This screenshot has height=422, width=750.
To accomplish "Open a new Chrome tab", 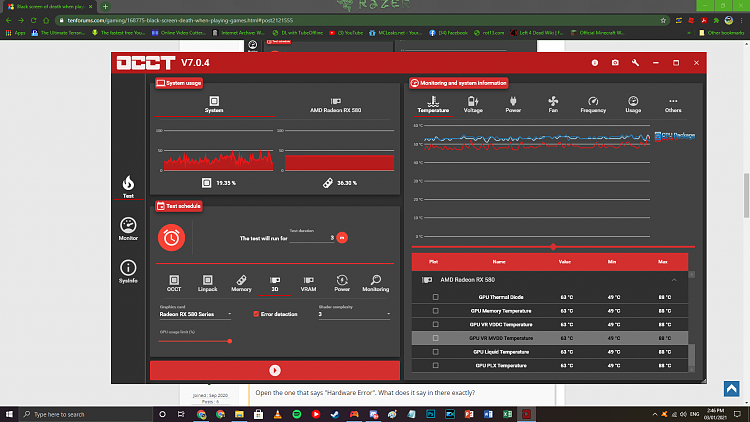I will (105, 7).
